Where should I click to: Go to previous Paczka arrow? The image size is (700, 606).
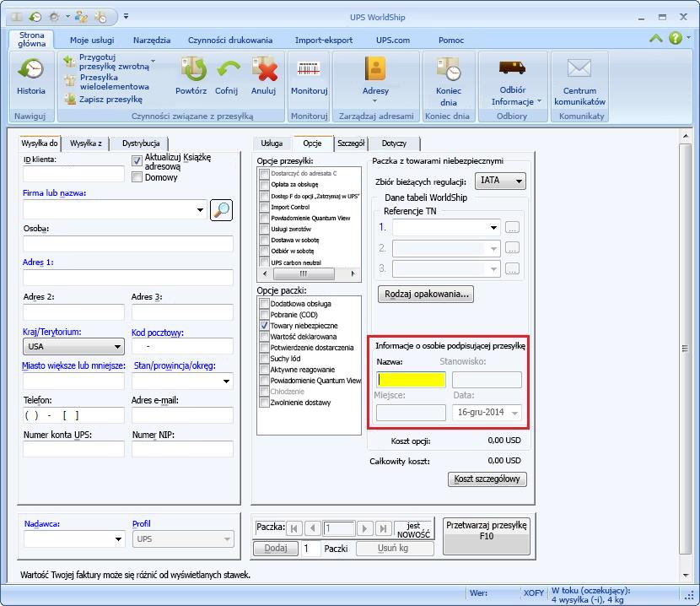(313, 528)
